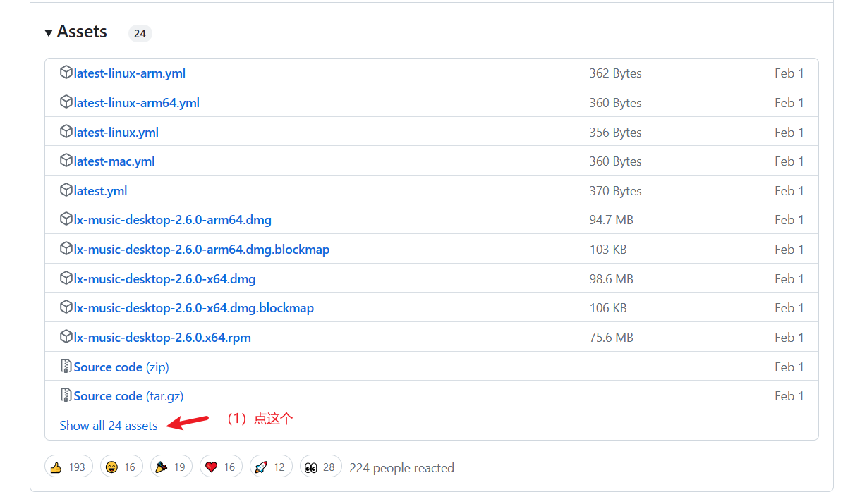The width and height of the screenshot is (855, 504).
Task: Click package icon beside lx-music-desktop-2.6.0-x64.dmg
Action: pos(66,278)
